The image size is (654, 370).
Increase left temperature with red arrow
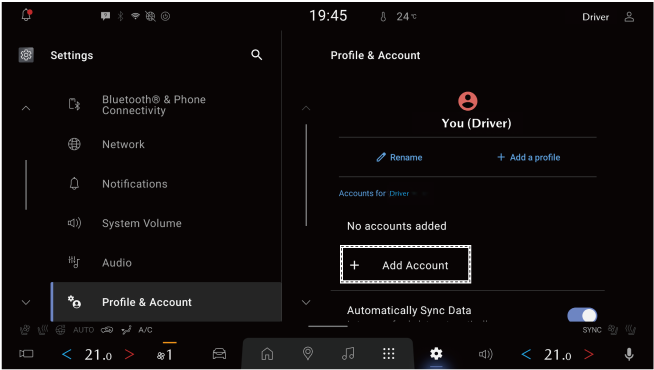pos(129,355)
